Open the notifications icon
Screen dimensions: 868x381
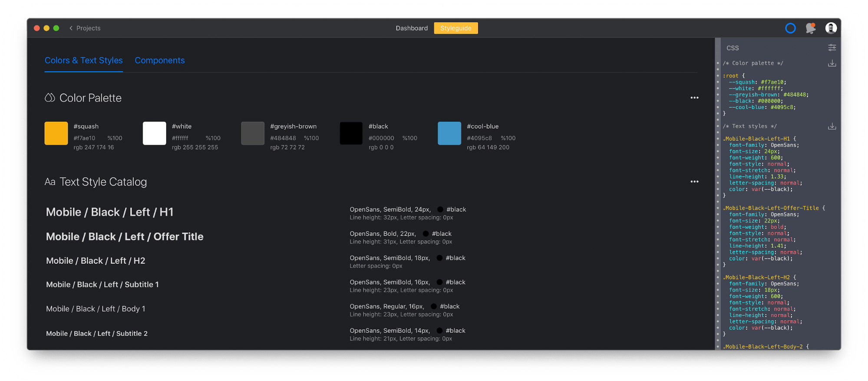(810, 28)
